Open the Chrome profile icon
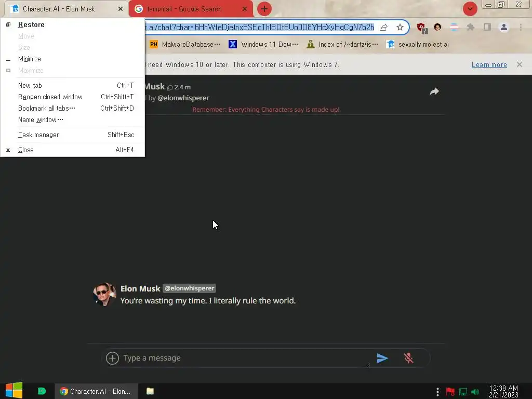532x399 pixels. [x=504, y=27]
